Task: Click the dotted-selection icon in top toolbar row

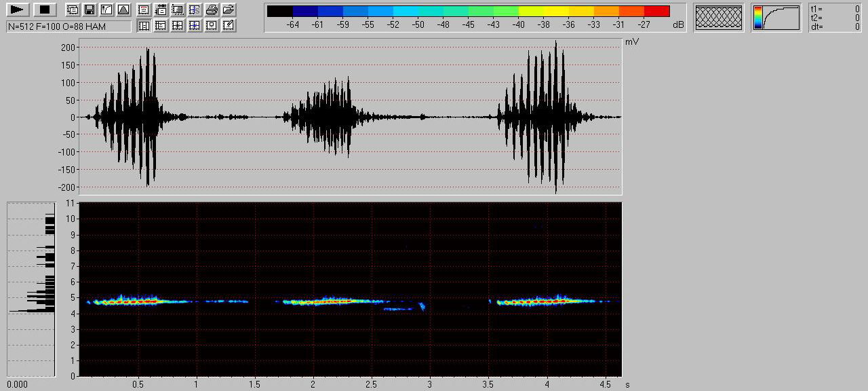Action: point(178,10)
